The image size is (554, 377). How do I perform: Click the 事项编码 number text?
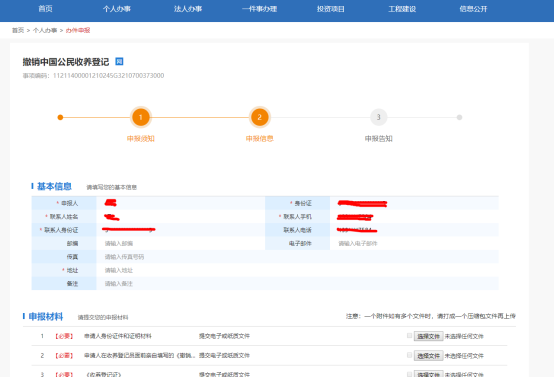tap(108, 76)
